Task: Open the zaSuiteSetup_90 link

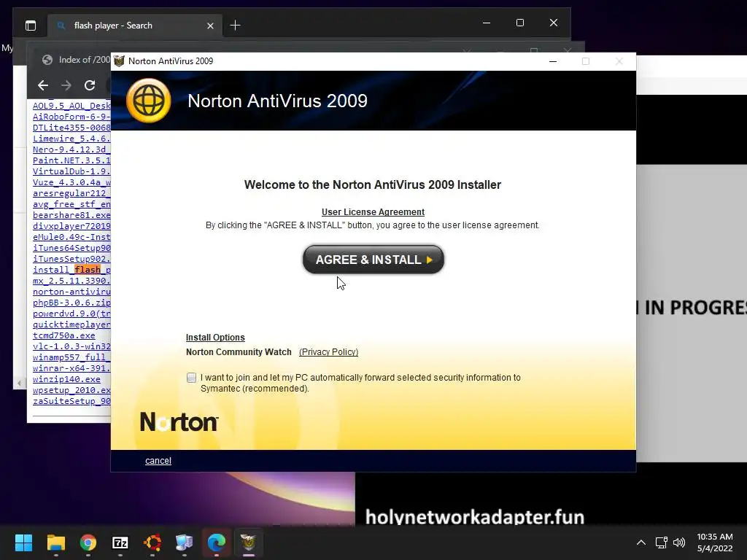Action: click(71, 402)
